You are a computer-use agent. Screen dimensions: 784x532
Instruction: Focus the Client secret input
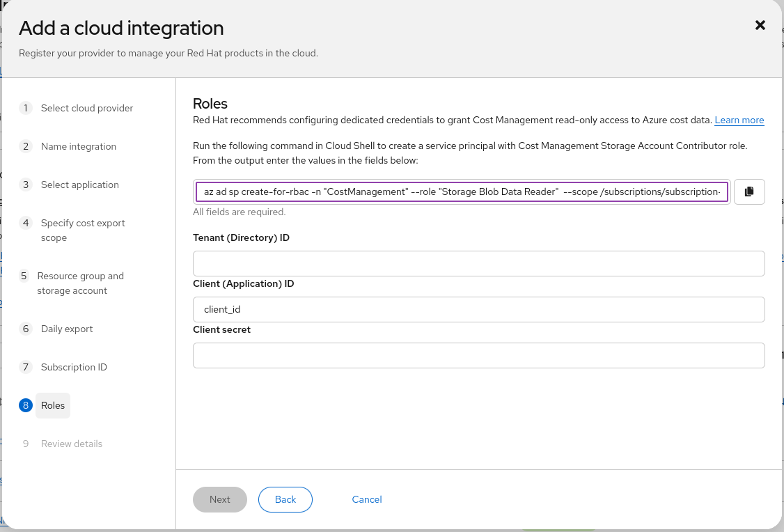pos(478,355)
